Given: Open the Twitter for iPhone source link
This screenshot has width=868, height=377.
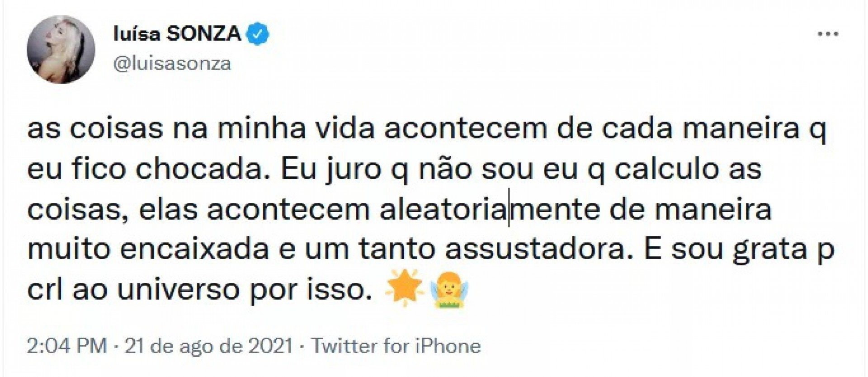Looking at the screenshot, I should pyautogui.click(x=396, y=346).
